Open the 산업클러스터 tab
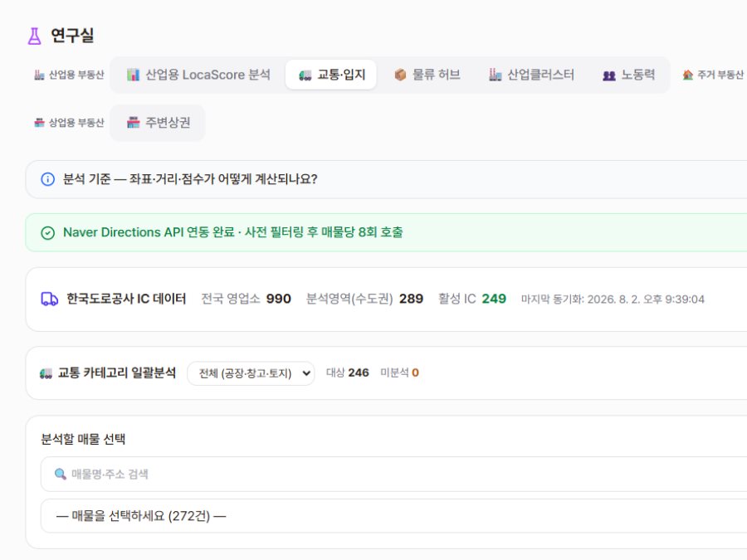 point(531,75)
